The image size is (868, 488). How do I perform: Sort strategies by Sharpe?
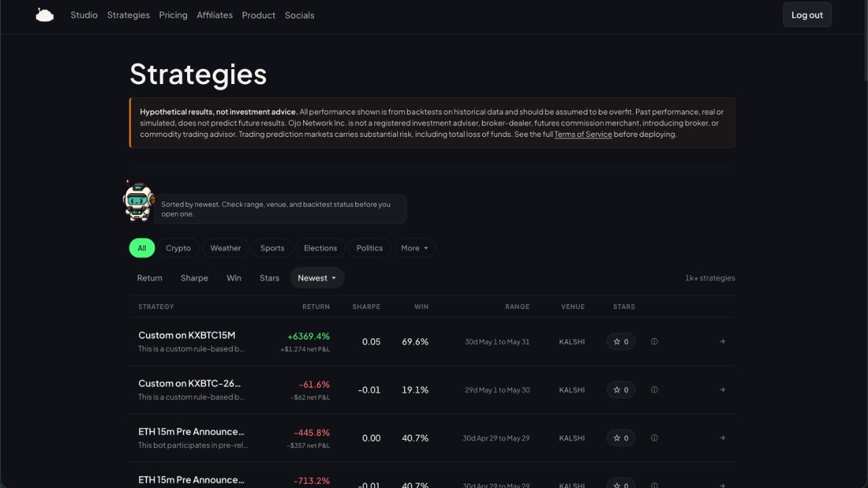[195, 278]
